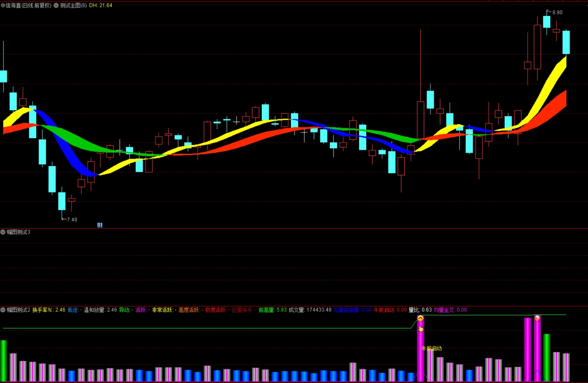588x383 pixels.
Task: Click the 幅图测试2 panel label
Action: pyautogui.click(x=18, y=310)
